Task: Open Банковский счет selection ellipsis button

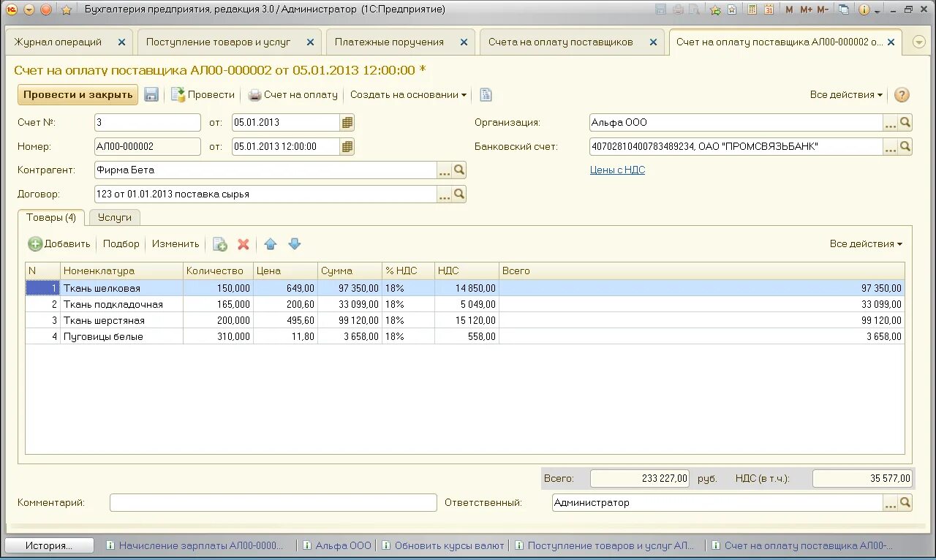Action: pos(891,146)
